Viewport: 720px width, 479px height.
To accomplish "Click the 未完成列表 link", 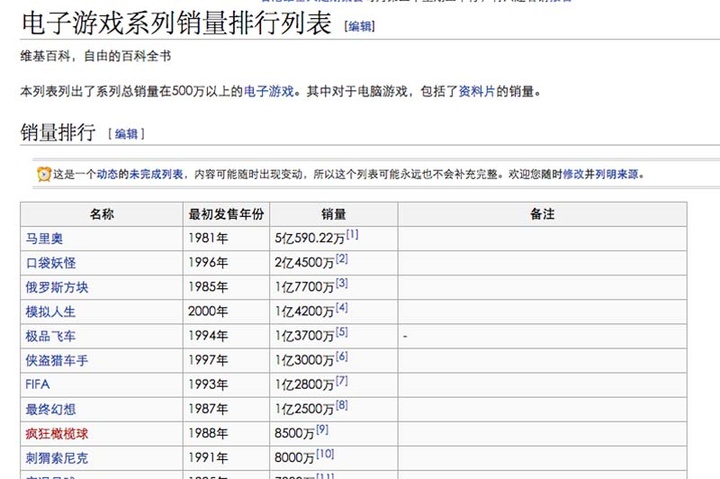I will tap(156, 174).
